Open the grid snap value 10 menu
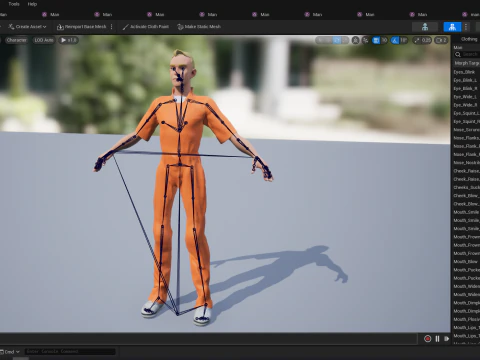 point(384,40)
